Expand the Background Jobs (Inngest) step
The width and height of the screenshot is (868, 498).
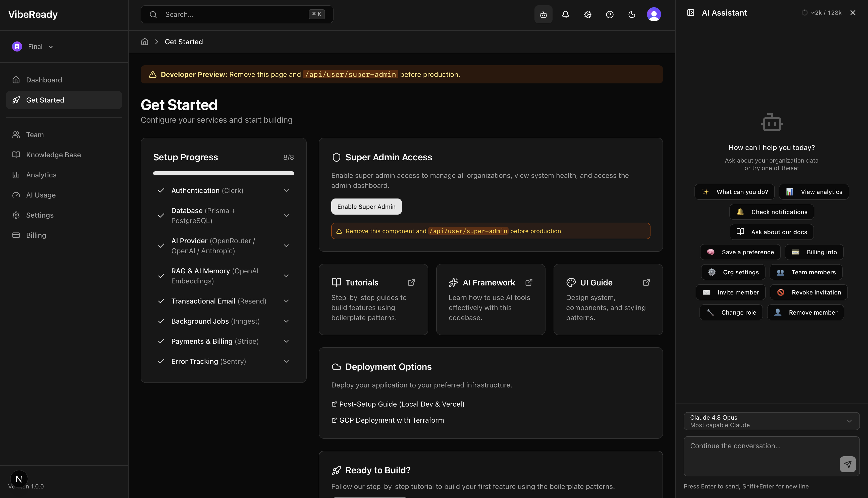tap(223, 321)
